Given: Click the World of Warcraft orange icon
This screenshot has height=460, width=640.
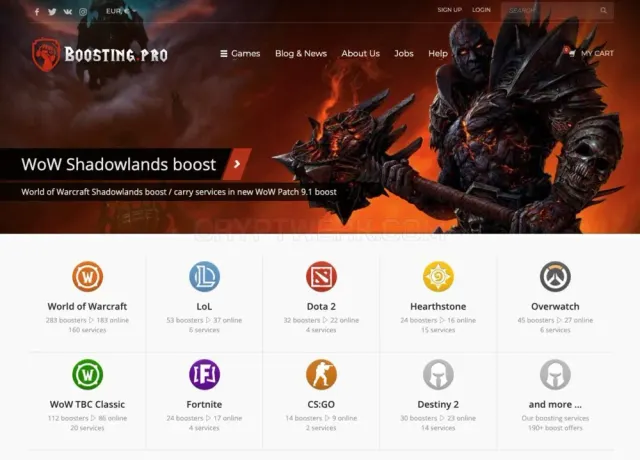Looking at the screenshot, I should tap(87, 276).
